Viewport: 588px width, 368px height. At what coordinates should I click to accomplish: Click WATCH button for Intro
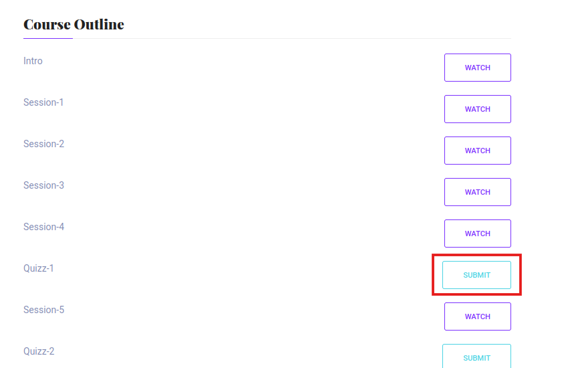[477, 68]
